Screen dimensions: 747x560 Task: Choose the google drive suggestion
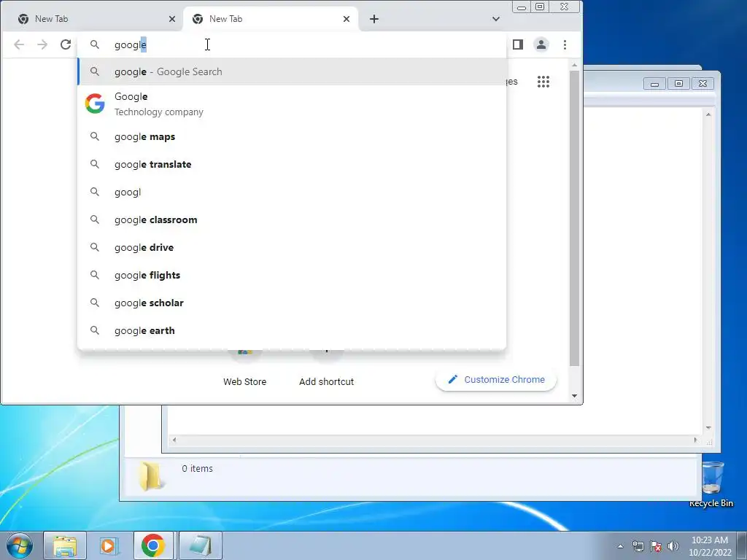(292, 248)
